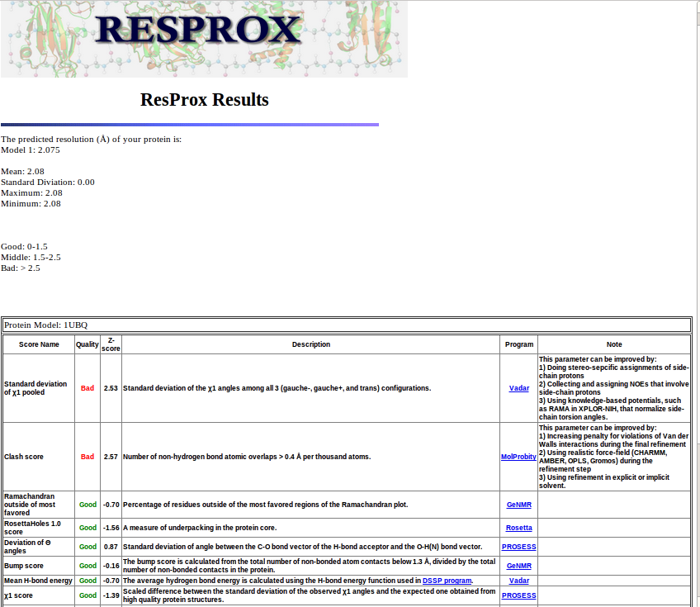Click the 'Mean H-bond energy' cell
This screenshot has height=607, width=700.
(38, 581)
